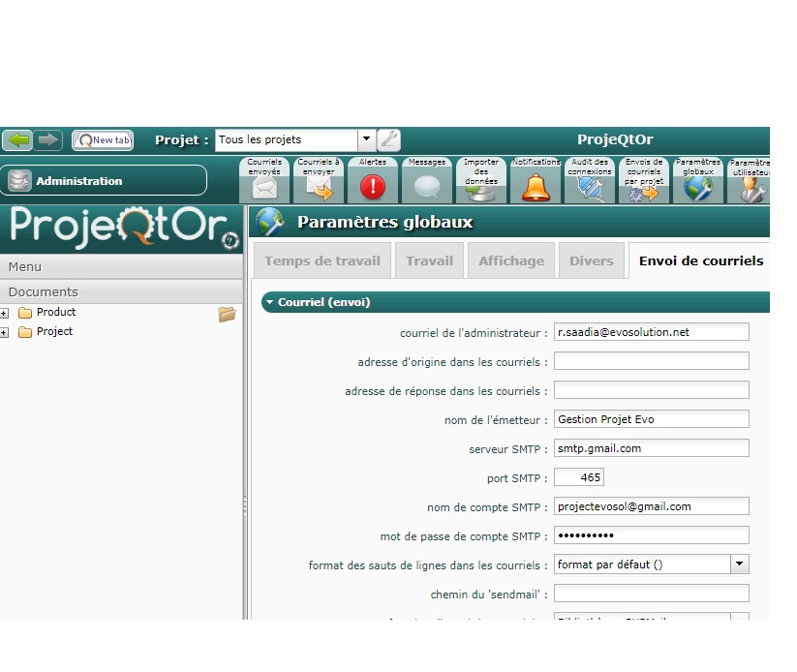Switch to the Affichage tab
The width and height of the screenshot is (797, 672).
510,260
